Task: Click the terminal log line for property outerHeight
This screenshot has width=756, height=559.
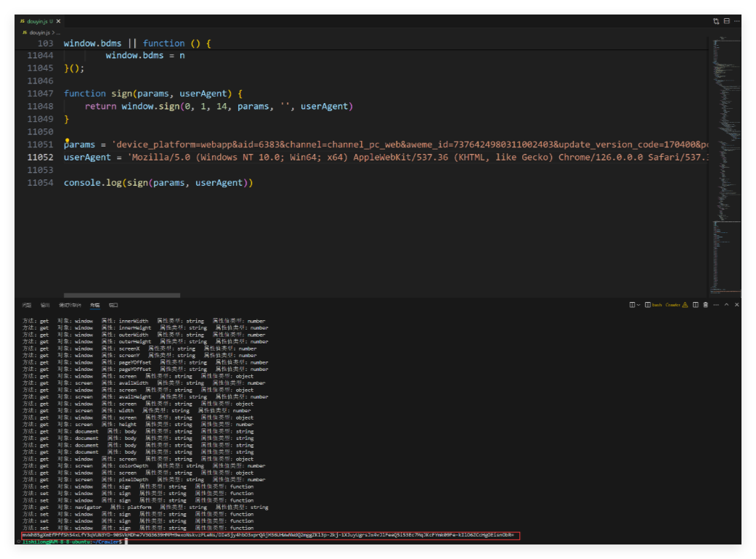Action: pyautogui.click(x=145, y=342)
